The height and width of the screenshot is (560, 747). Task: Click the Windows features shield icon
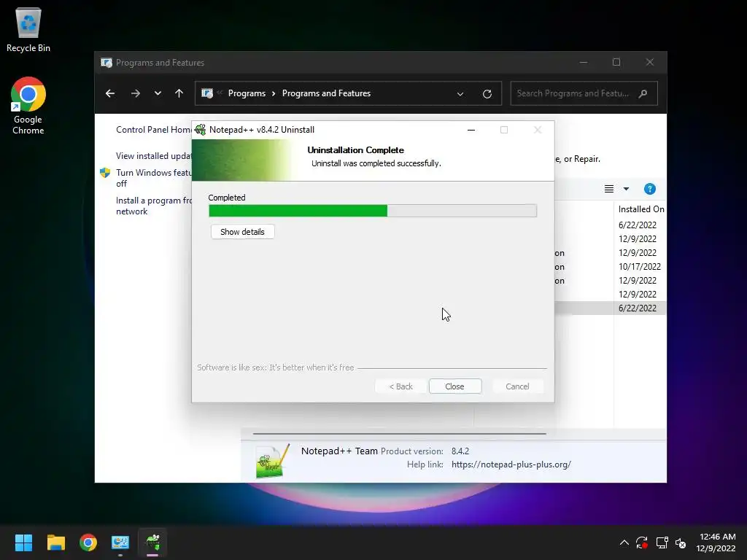point(105,173)
